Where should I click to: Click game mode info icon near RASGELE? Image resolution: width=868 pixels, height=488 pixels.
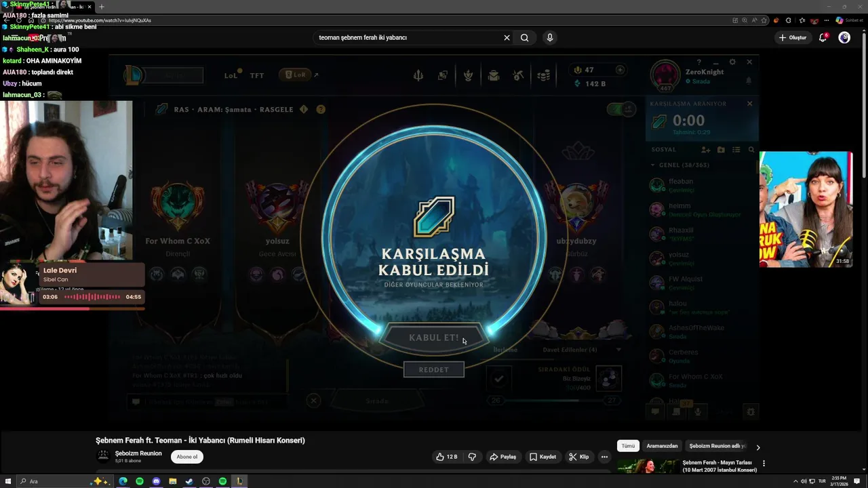[304, 109]
